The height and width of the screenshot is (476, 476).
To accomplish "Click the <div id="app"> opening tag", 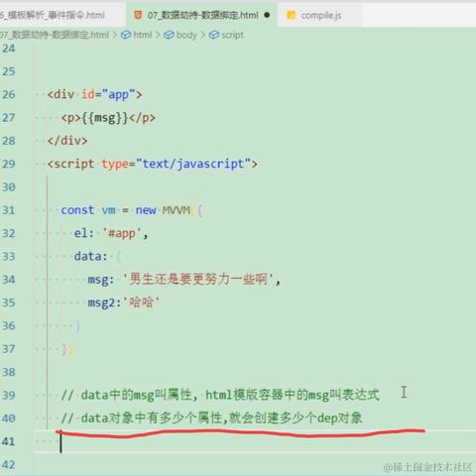I will tap(94, 94).
